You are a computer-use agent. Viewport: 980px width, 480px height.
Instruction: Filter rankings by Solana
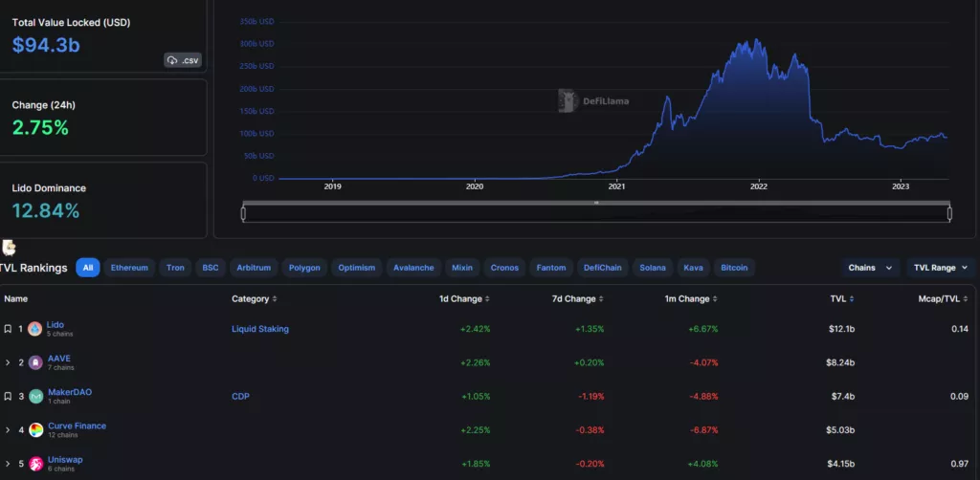653,268
